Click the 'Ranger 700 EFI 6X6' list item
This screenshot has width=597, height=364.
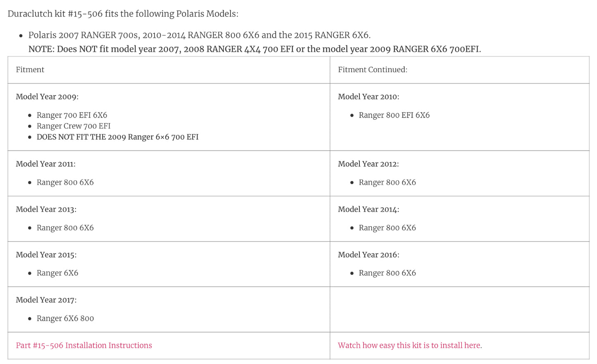(72, 115)
